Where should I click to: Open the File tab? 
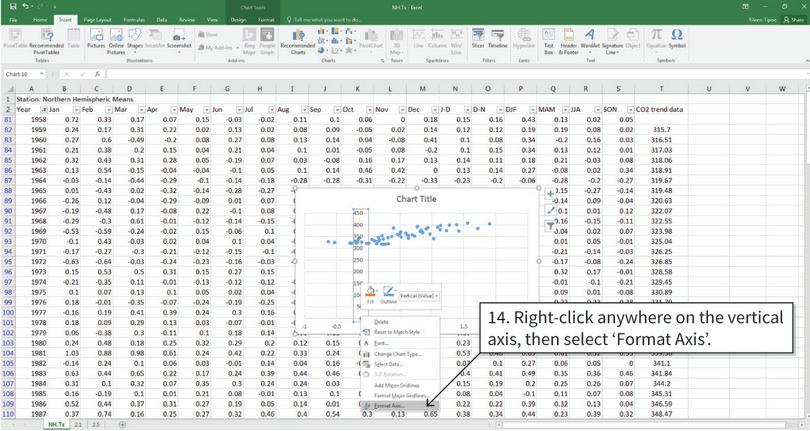pos(13,20)
